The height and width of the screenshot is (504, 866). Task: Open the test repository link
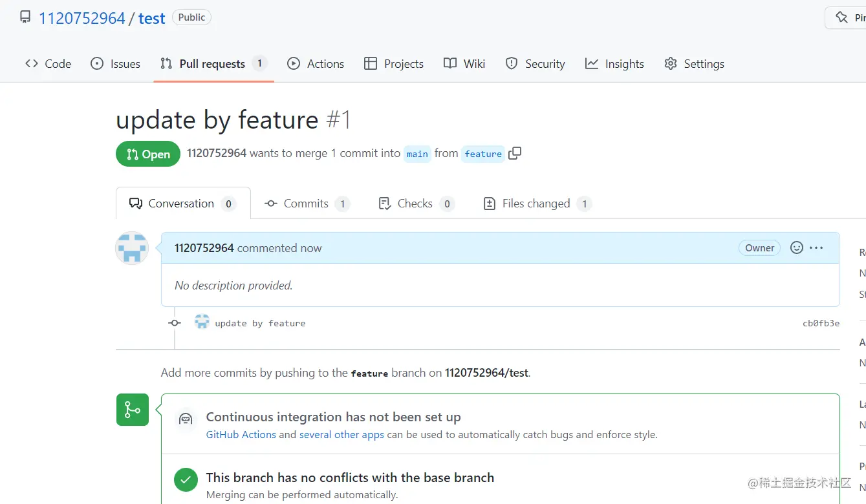(152, 18)
